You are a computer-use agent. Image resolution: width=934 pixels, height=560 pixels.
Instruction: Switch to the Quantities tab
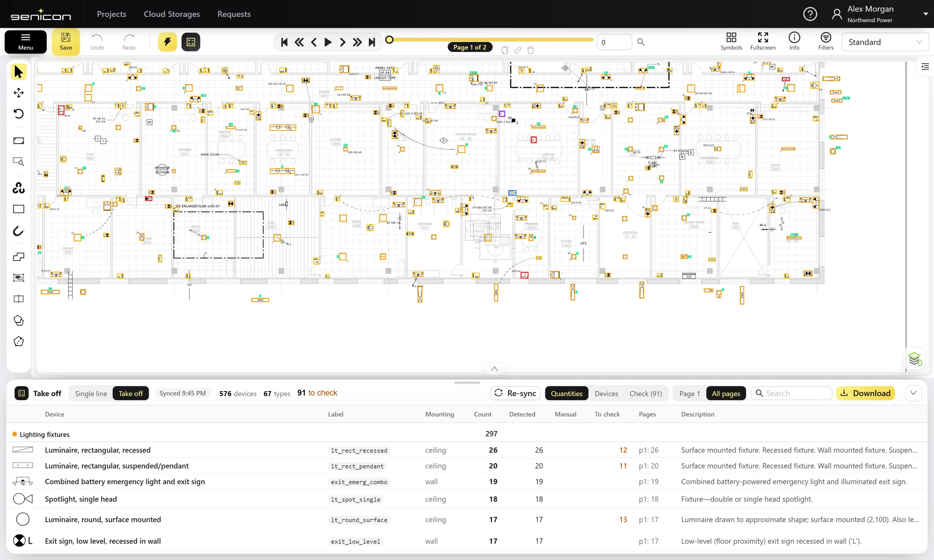567,394
